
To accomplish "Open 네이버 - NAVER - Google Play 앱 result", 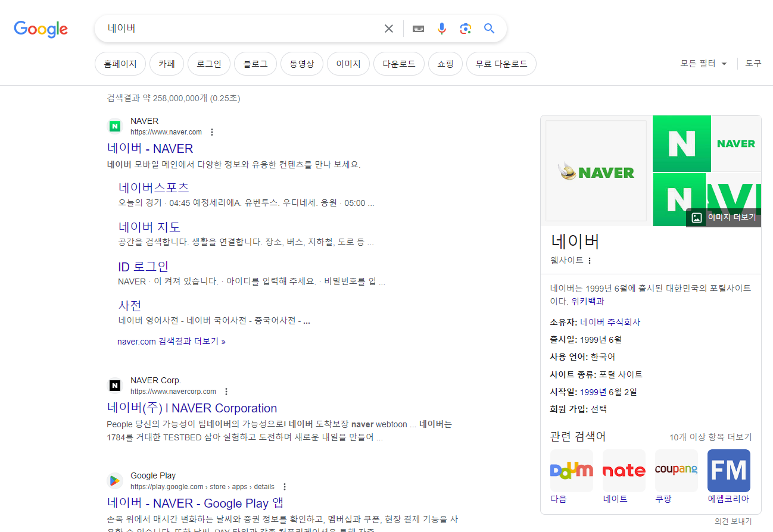I will pyautogui.click(x=195, y=503).
